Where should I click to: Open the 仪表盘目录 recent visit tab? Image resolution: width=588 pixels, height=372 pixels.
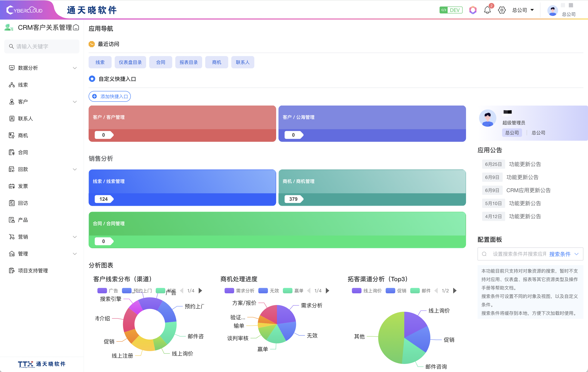(x=130, y=62)
